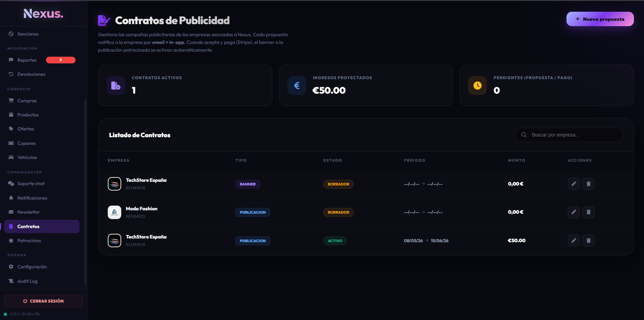
Task: View the Audit Log
Action: click(42, 281)
